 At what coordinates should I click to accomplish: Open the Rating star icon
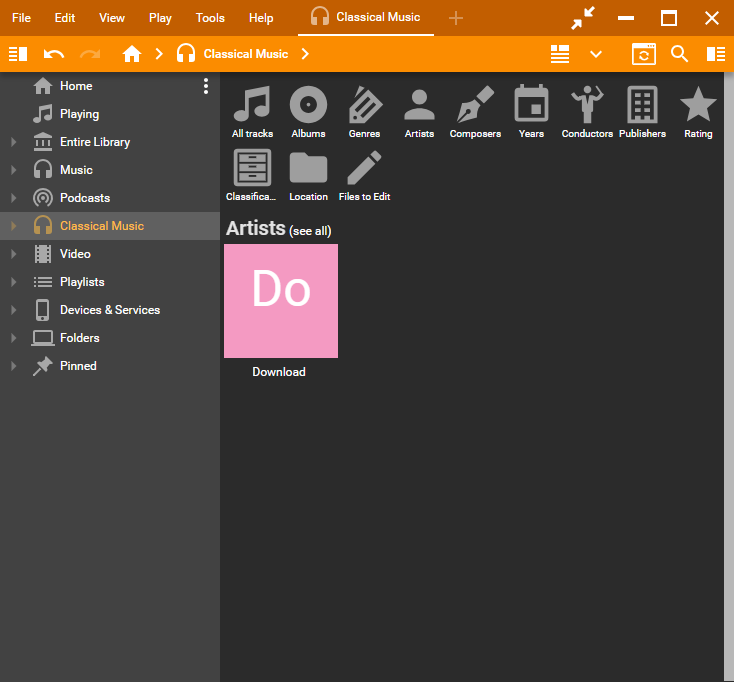698,104
